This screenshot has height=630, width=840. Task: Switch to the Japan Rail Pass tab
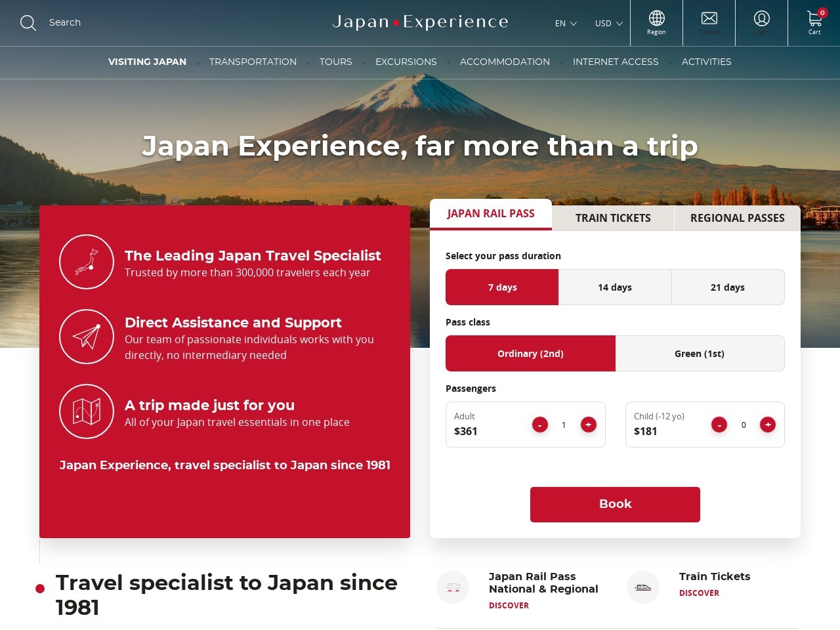tap(491, 214)
